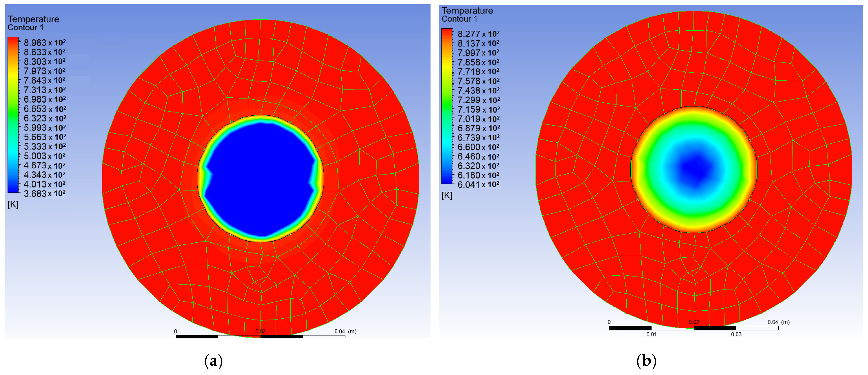Click the 3.683 x 10² legend value

coord(45,194)
